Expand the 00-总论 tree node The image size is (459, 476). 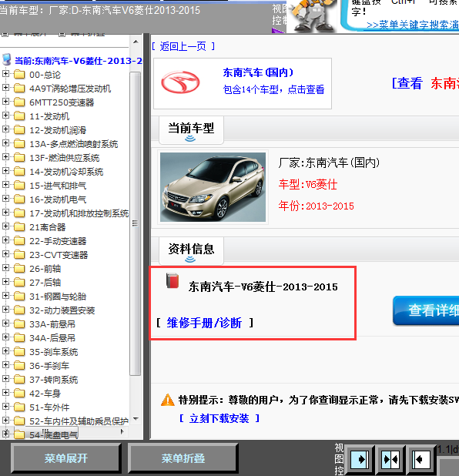click(x=5, y=73)
